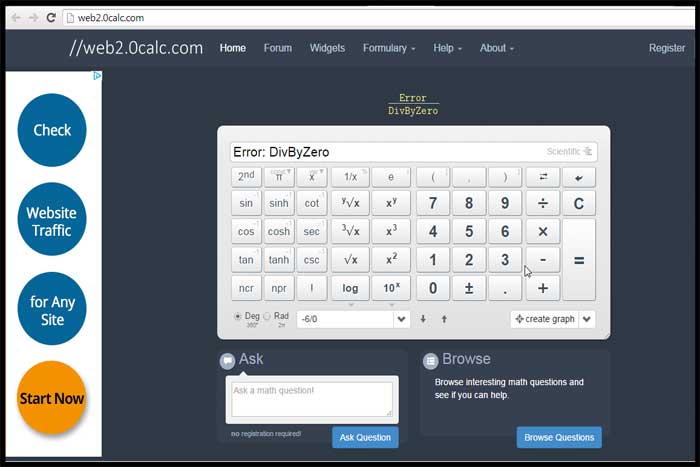700x467 pixels.
Task: Click the minus key
Action: click(543, 260)
